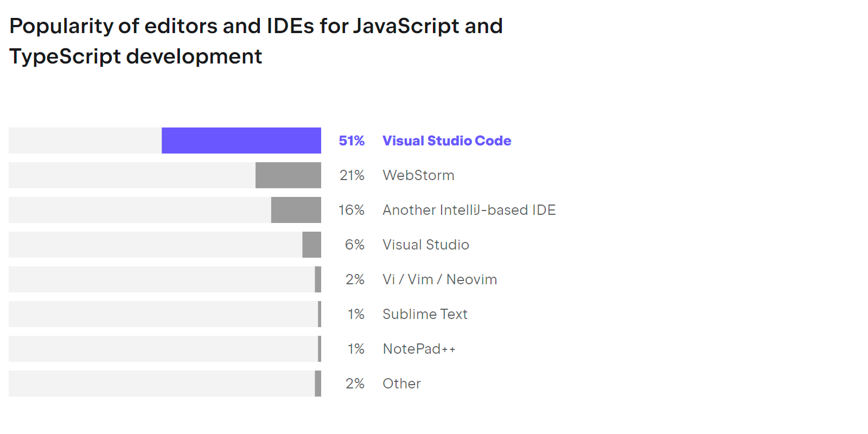Select the Vi / Vim / Neovim label
Screen dimensions: 868x434
(x=439, y=279)
